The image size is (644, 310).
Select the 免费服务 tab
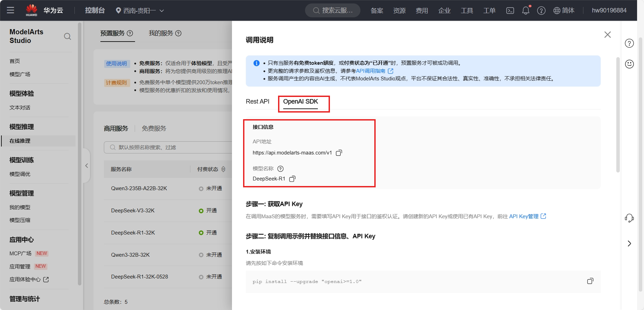tap(154, 129)
